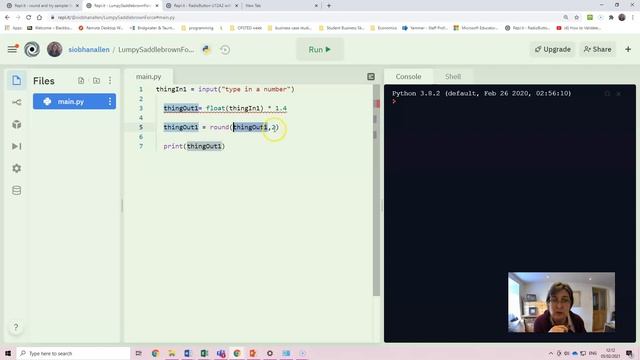Open a new Chrome tab with plus

click(x=329, y=6)
